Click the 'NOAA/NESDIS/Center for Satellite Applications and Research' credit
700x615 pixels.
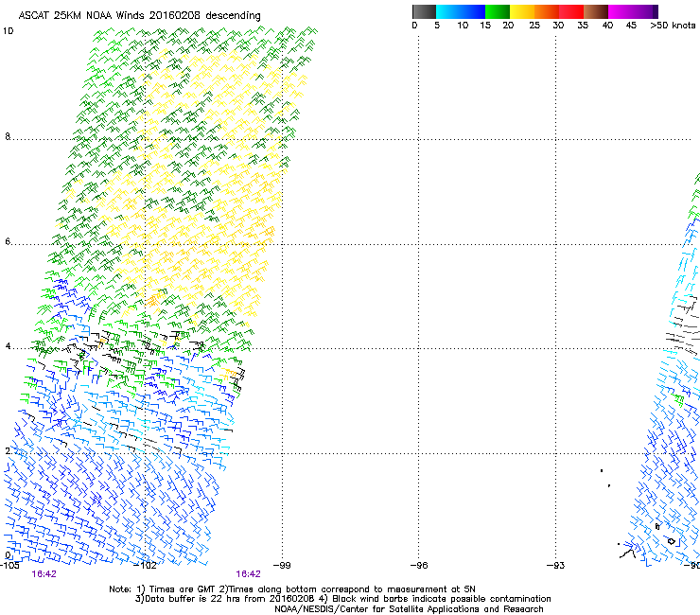click(409, 609)
